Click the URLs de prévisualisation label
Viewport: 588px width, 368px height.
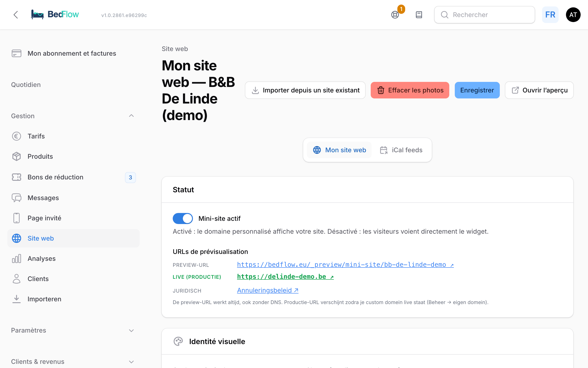click(x=210, y=252)
